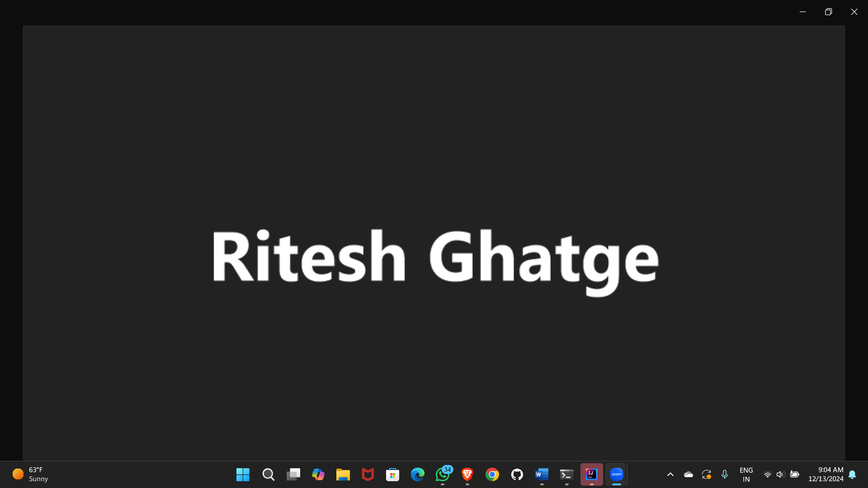Open GitHub Desktop from the taskbar
The image size is (868, 488).
point(517,474)
